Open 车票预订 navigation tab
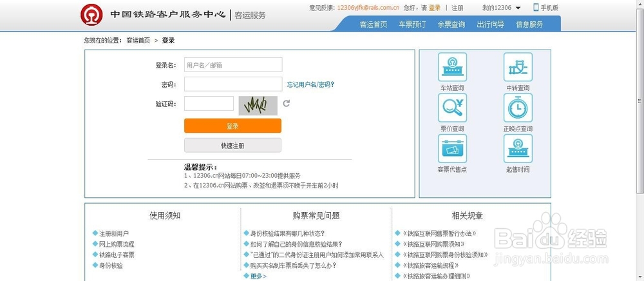644x281 pixels. point(412,24)
